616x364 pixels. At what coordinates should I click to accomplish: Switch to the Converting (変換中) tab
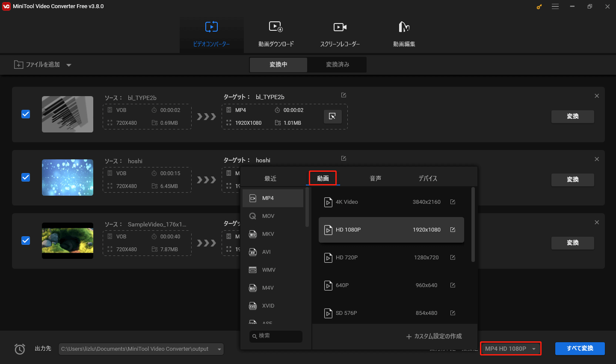tap(278, 65)
